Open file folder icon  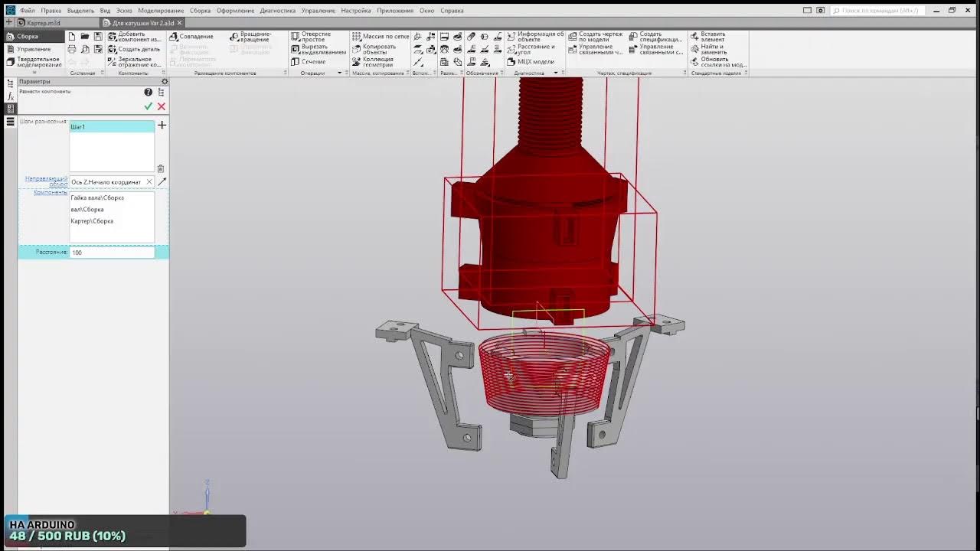pos(85,36)
